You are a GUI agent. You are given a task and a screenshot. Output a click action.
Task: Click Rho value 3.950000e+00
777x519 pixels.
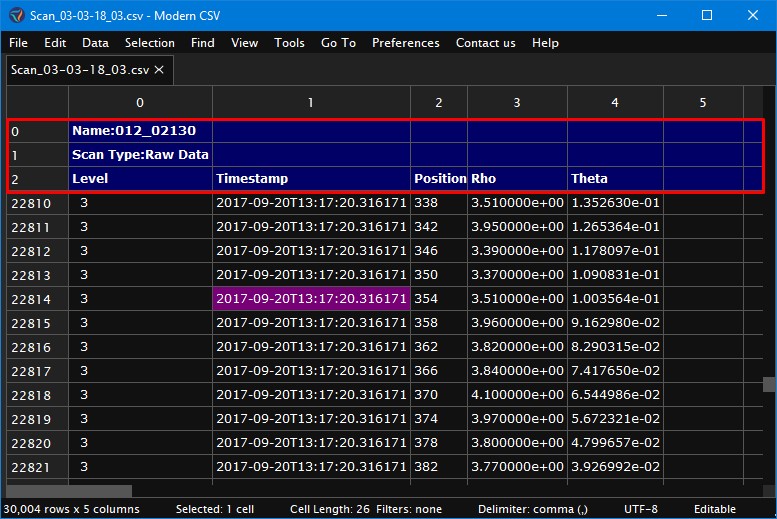517,227
